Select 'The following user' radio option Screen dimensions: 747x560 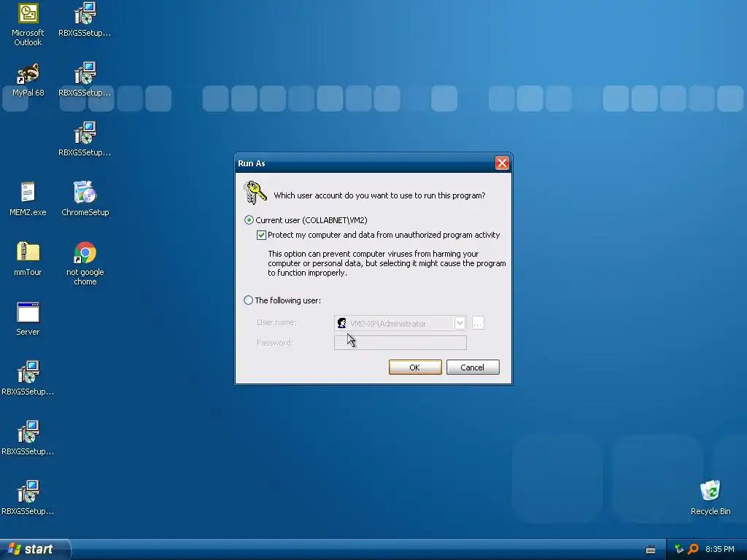(x=248, y=300)
